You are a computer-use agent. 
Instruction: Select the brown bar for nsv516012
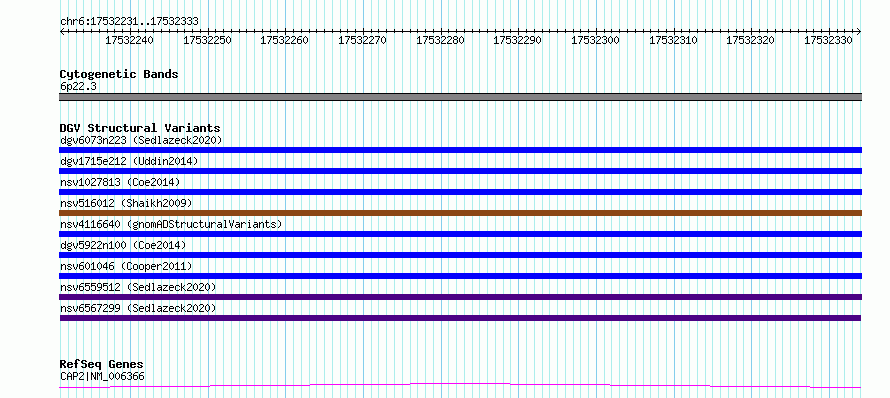[x=460, y=213]
